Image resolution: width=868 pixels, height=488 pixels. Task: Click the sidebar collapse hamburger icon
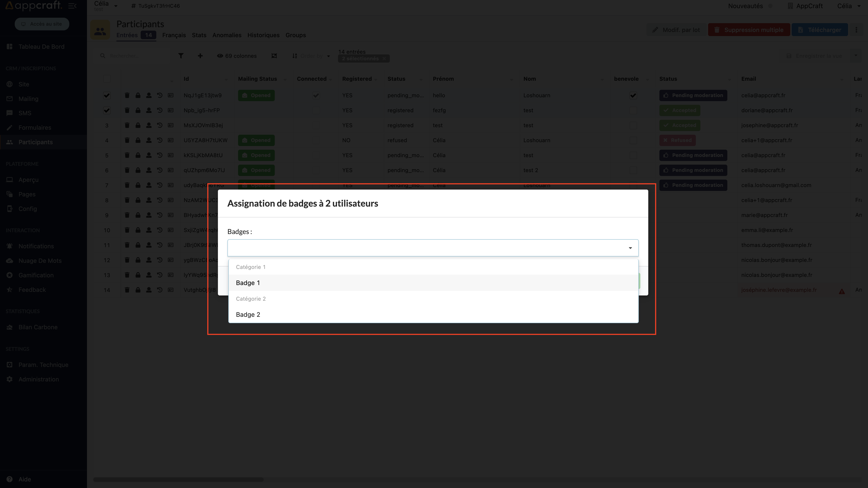72,6
